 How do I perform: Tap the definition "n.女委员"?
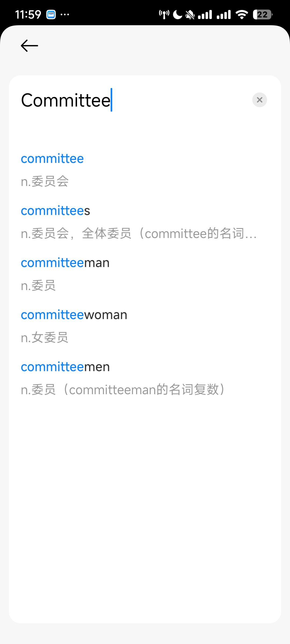(x=45, y=338)
